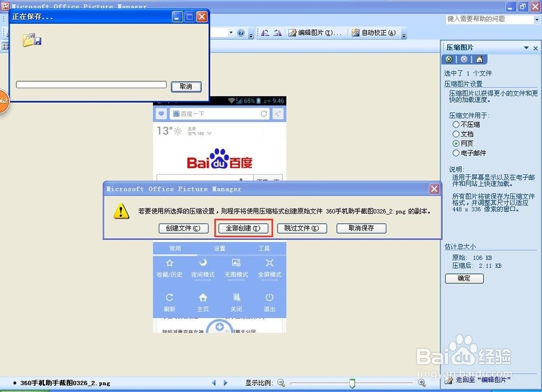Click 跳过文件 to skip the file
542x392 pixels.
[301, 228]
